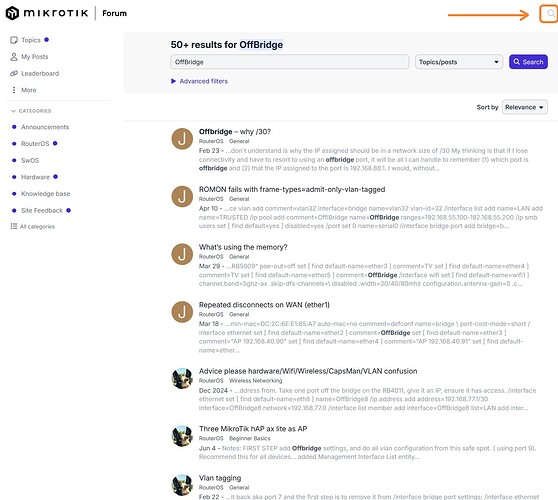Click the avatar next to 'Offbridge – why /30?'
Screen dimensions: 558x500
click(182, 139)
